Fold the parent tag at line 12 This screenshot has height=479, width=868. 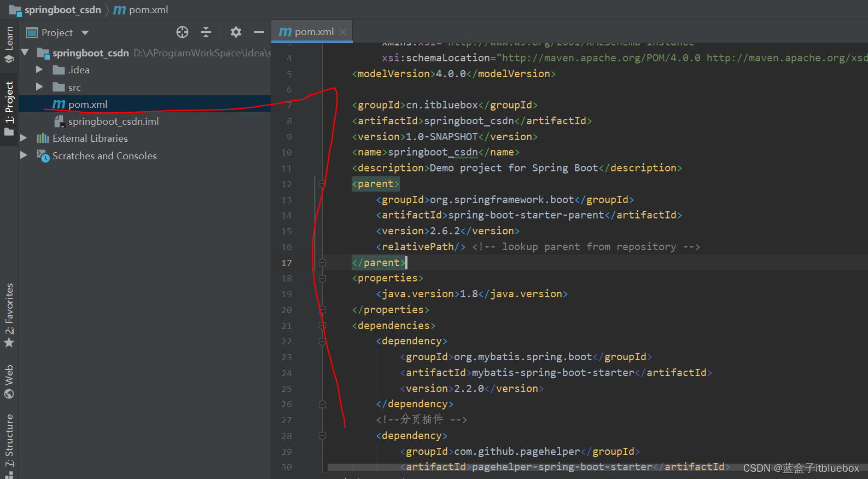[x=322, y=184]
